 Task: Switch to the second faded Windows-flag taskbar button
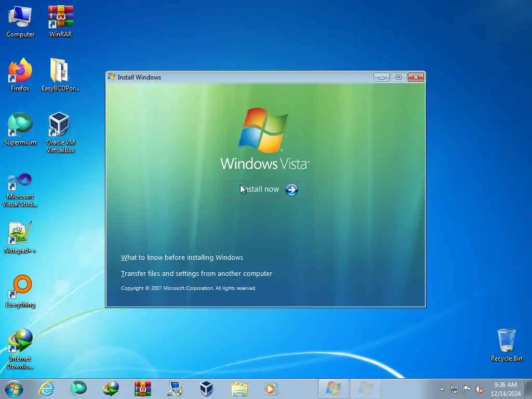click(x=365, y=389)
